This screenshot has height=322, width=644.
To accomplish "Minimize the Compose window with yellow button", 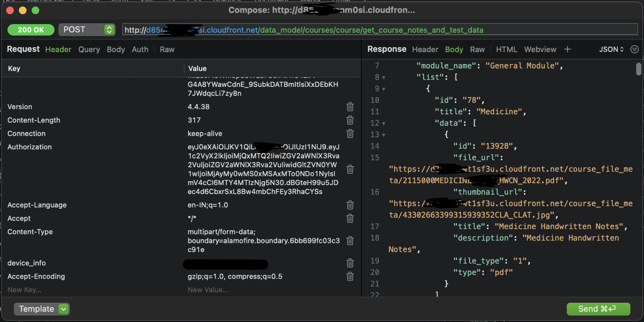I will (23, 11).
